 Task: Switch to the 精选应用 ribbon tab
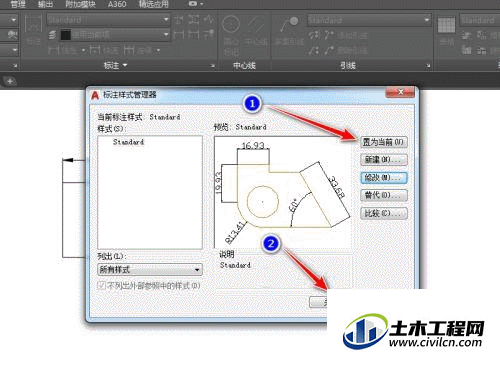pyautogui.click(x=153, y=4)
